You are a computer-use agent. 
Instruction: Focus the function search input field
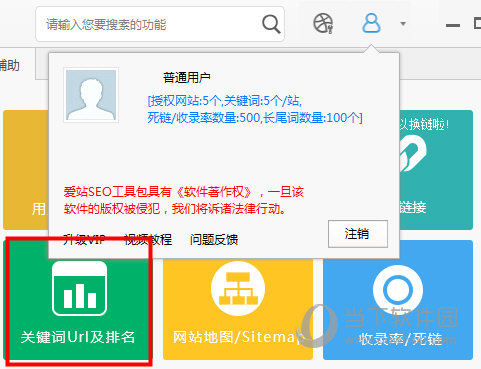point(160,24)
